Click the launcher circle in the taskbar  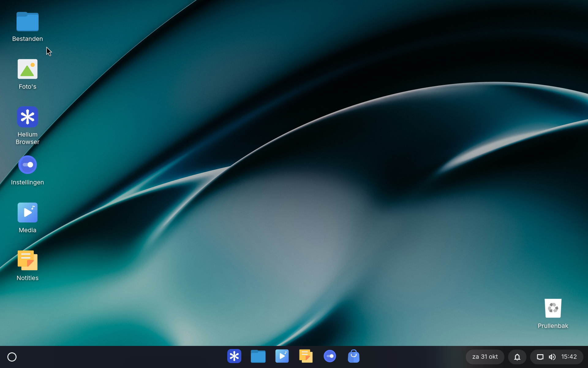tap(12, 357)
